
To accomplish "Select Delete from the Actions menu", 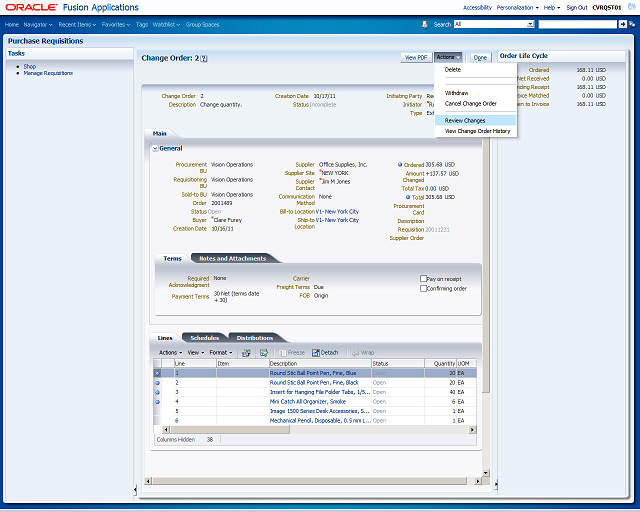I will pyautogui.click(x=453, y=70).
